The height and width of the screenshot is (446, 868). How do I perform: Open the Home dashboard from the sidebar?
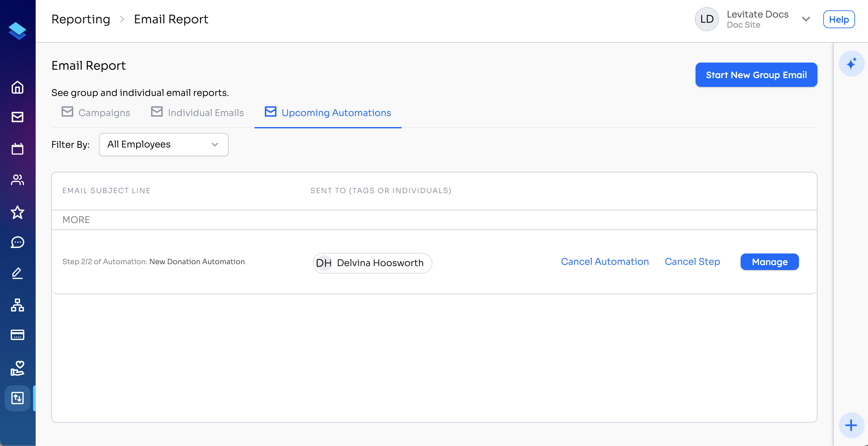18,87
